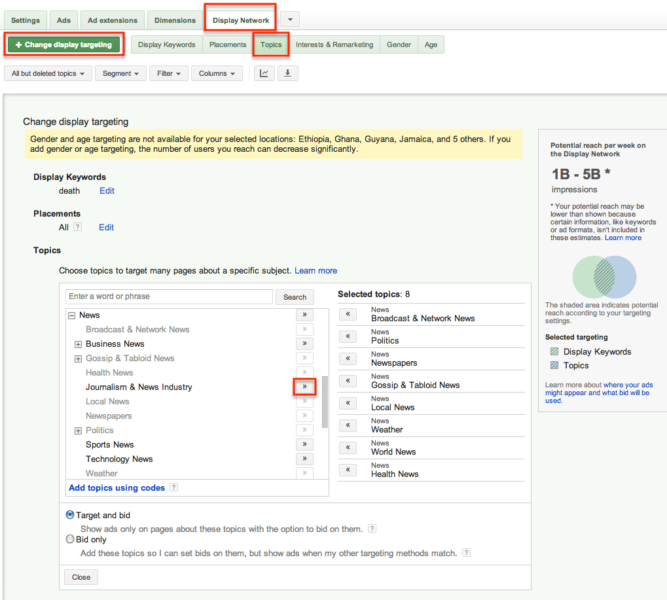
Task: Add Journalism & News Industry topic arrow
Action: [x=305, y=386]
